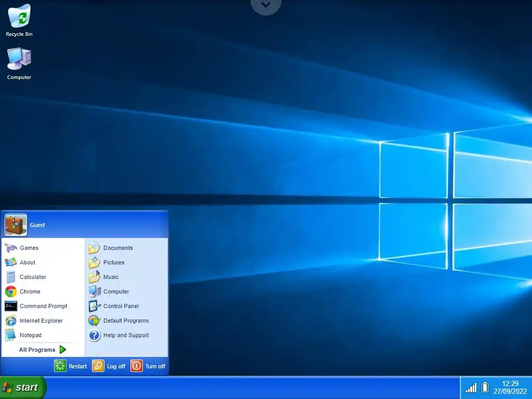Open Help and Support from its label
Screen dimensions: 532x399
click(x=126, y=336)
